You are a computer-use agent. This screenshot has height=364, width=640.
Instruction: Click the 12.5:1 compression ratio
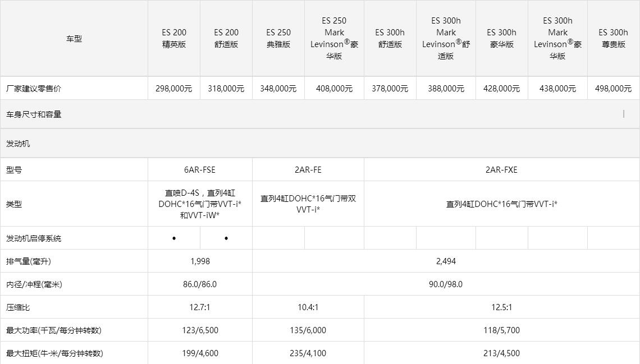point(502,307)
